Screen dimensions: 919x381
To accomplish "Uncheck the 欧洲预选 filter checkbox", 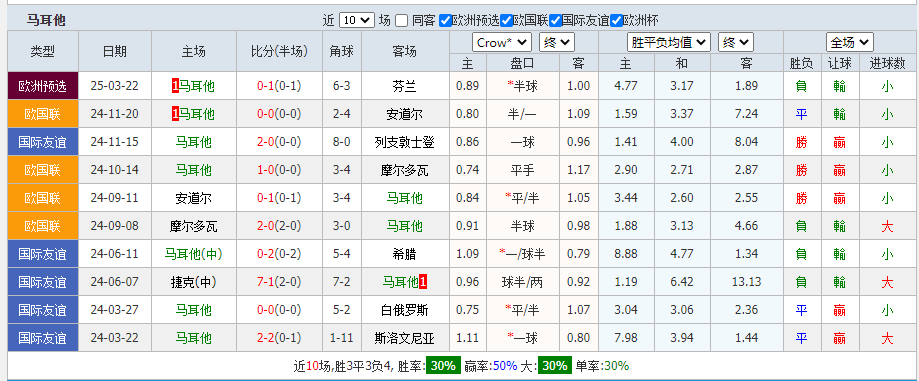I will 445,21.
